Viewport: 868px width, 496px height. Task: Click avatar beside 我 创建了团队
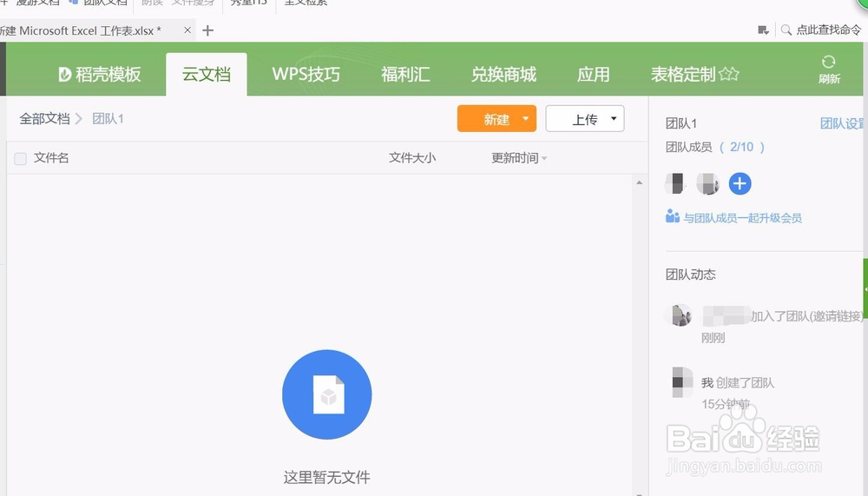(682, 382)
